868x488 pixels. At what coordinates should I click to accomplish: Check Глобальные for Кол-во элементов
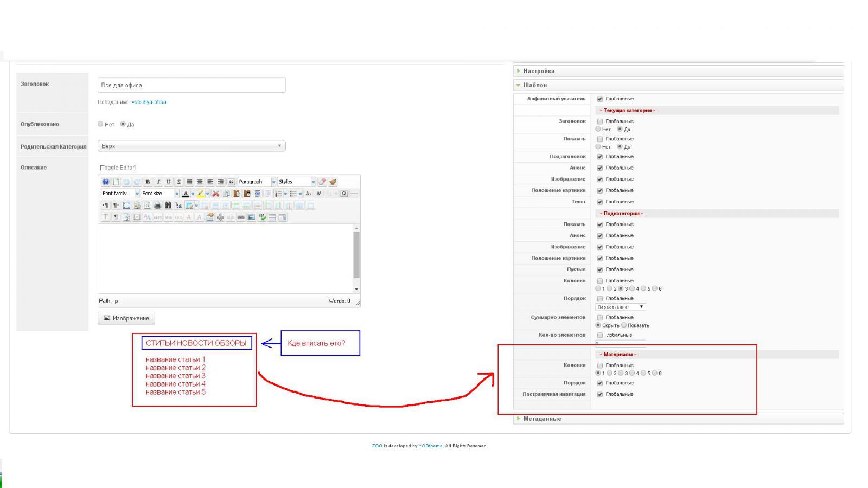[600, 335]
